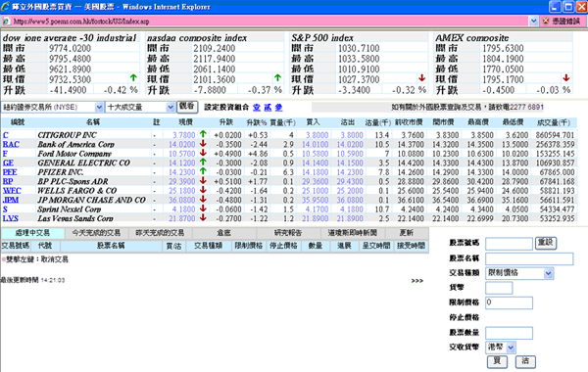Click the green up arrow in GENERAL ELECTRIC row

point(203,162)
